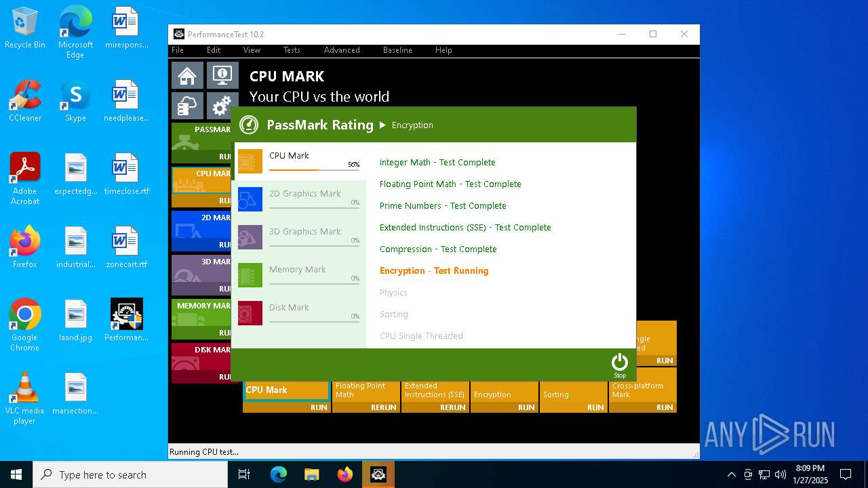The image size is (868, 488).
Task: Open the Advanced menu
Action: coord(342,50)
